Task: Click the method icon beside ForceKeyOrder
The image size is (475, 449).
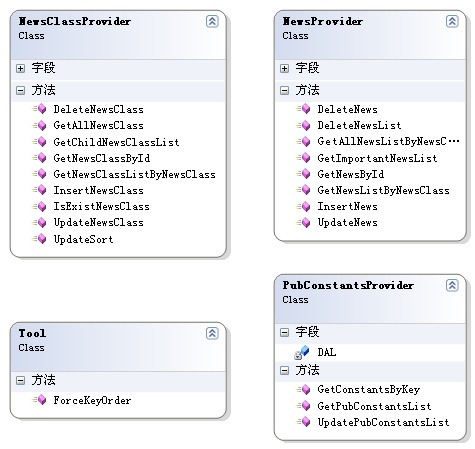Action: 39,400
